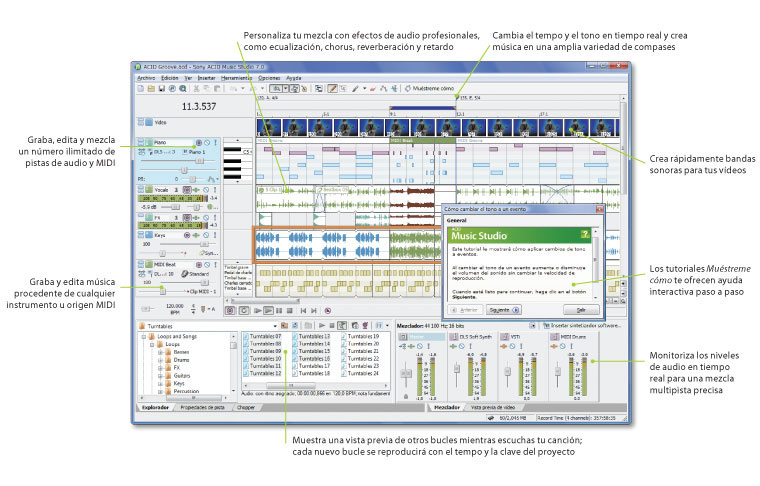Viewport: 760px width, 486px height.
Task: Mute the Piano track
Action: 207,142
